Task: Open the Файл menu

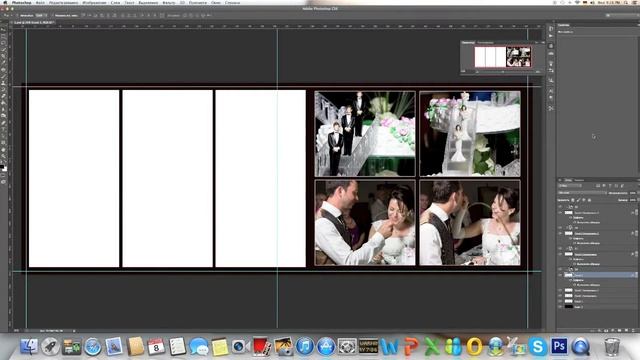Action: tap(40, 2)
